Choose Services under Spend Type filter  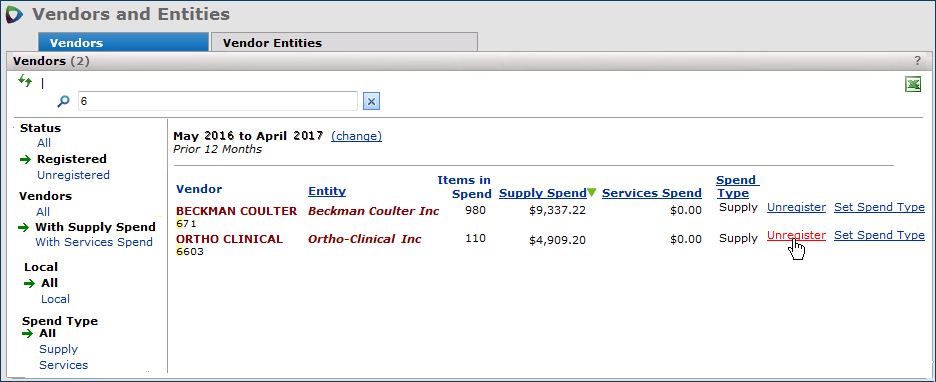[x=63, y=365]
